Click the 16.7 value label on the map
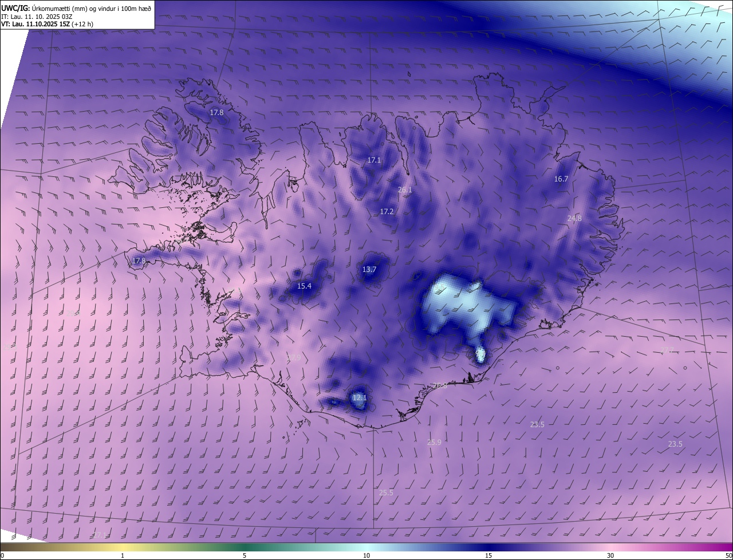 561,179
